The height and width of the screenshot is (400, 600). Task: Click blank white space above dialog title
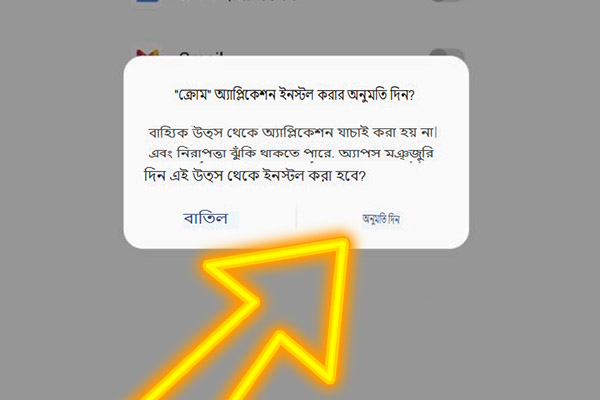coord(296,73)
